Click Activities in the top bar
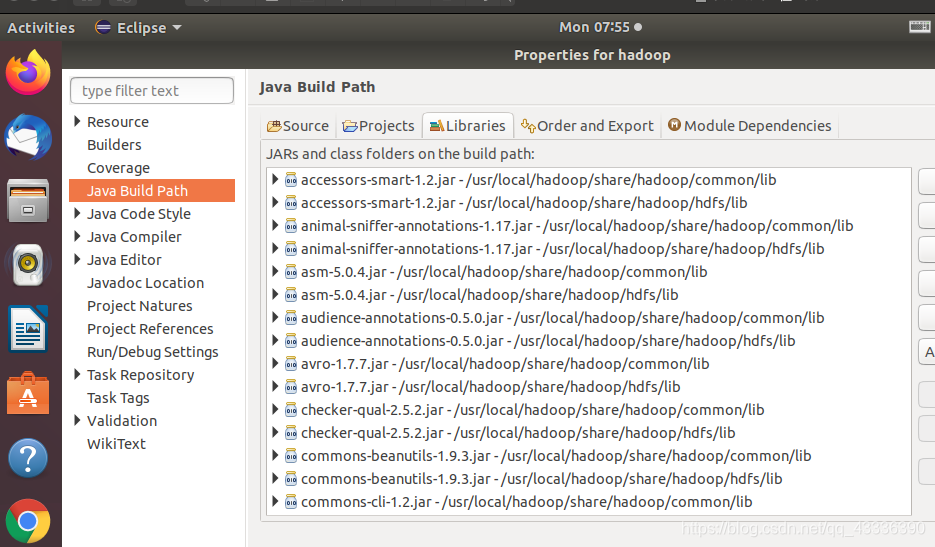The image size is (935, 547). 41,27
